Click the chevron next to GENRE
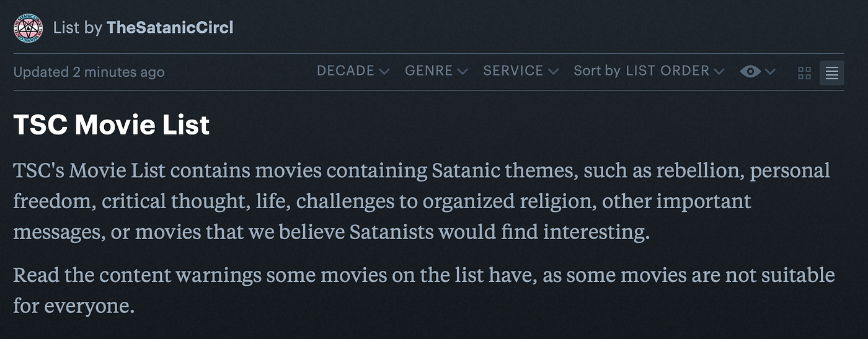Viewport: 868px width, 339px height. pyautogui.click(x=463, y=72)
